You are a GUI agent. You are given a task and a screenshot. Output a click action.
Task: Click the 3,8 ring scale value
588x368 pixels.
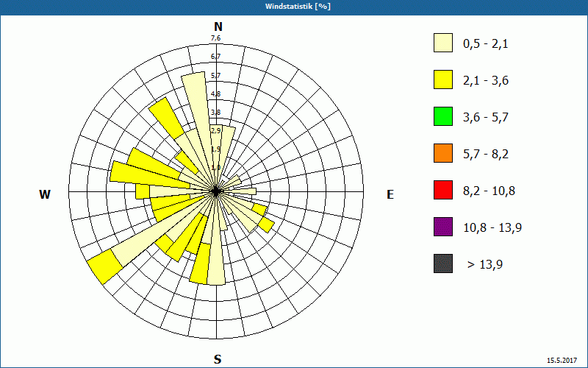coord(215,113)
